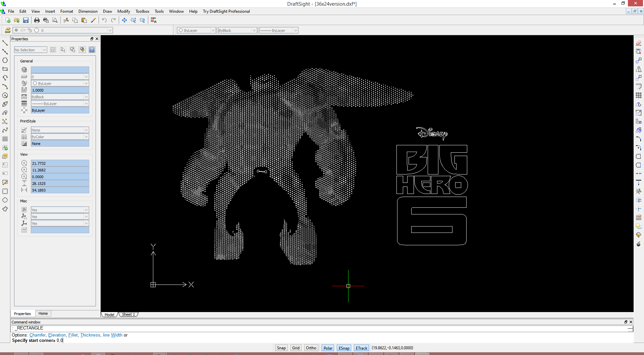Click the Fillet option link in command window
The height and width of the screenshot is (355, 644).
(73, 335)
